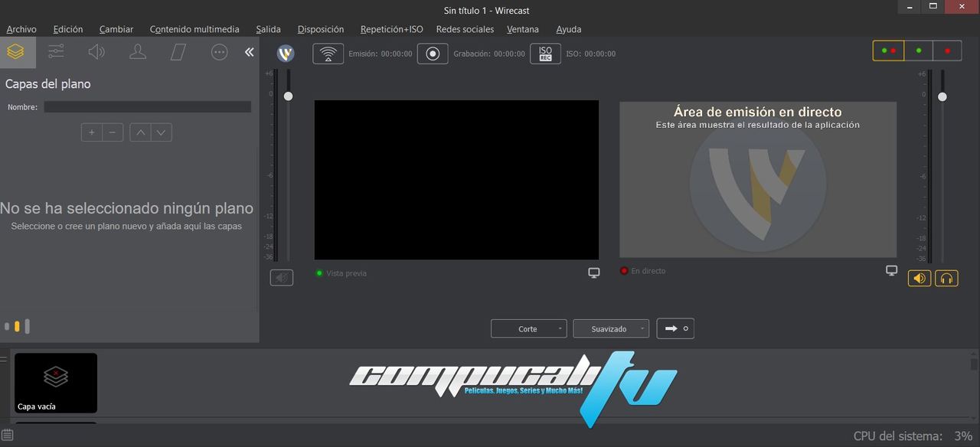Open the Disposición menu

(321, 29)
